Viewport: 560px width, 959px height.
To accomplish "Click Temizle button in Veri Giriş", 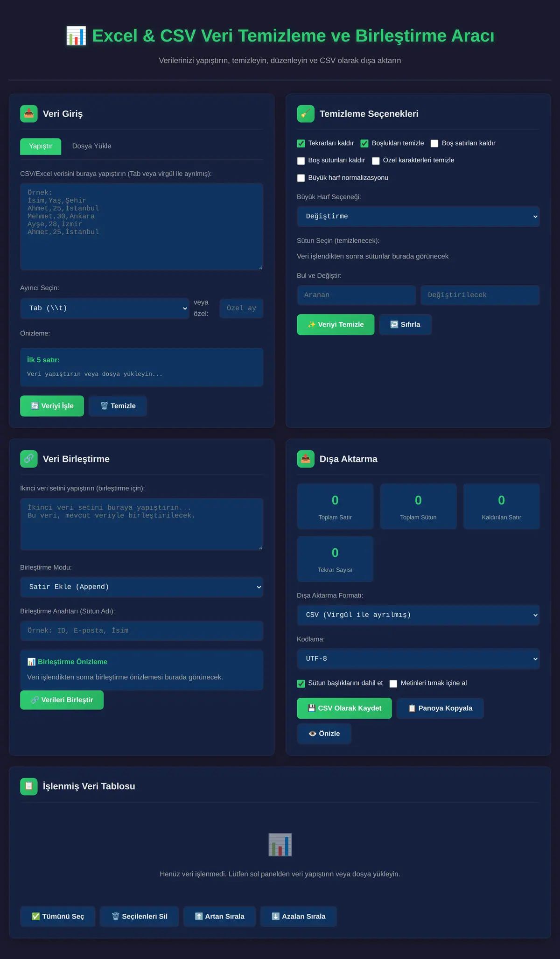I will [x=118, y=406].
